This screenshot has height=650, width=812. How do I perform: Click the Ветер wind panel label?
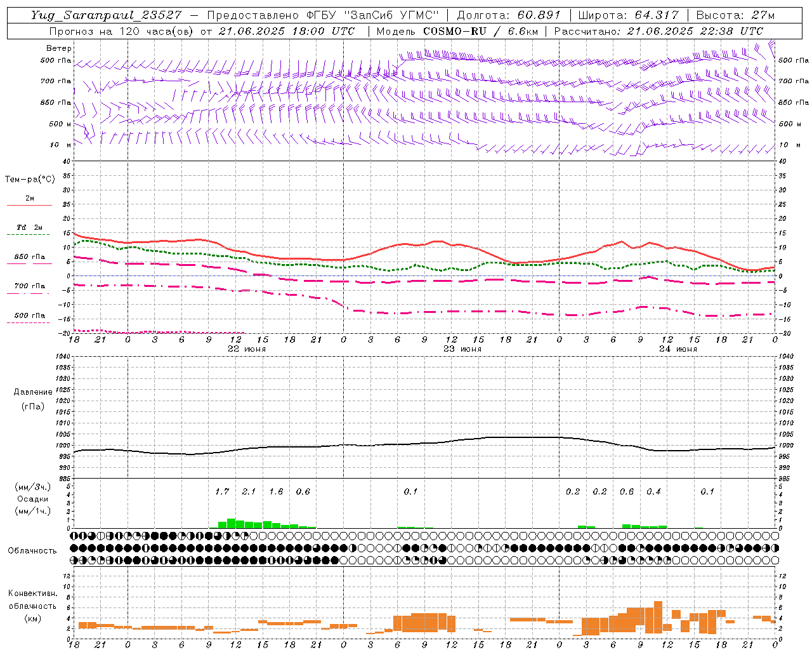(x=59, y=48)
